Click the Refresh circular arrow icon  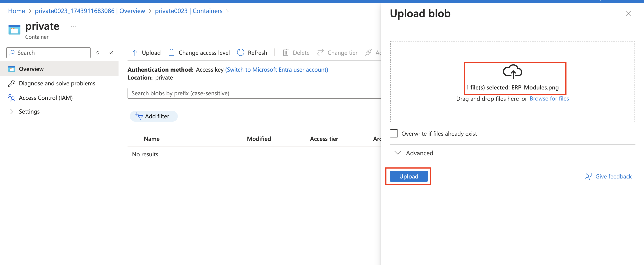pyautogui.click(x=240, y=53)
